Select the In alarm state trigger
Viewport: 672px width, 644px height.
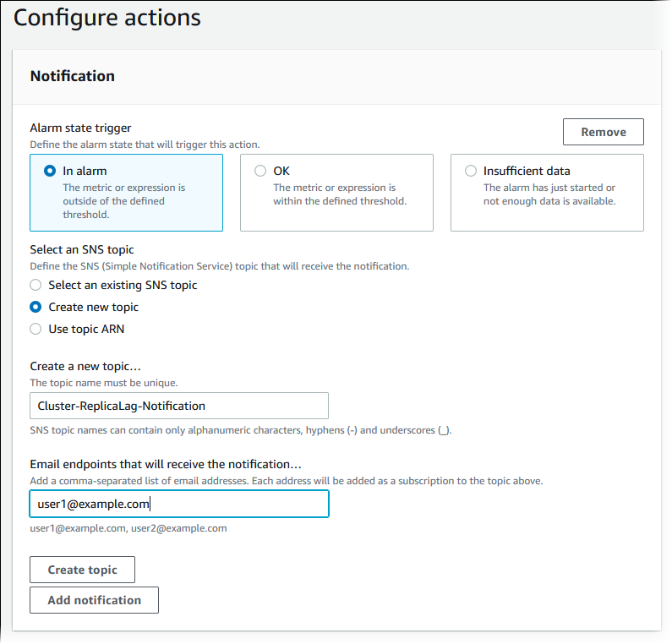tap(50, 171)
